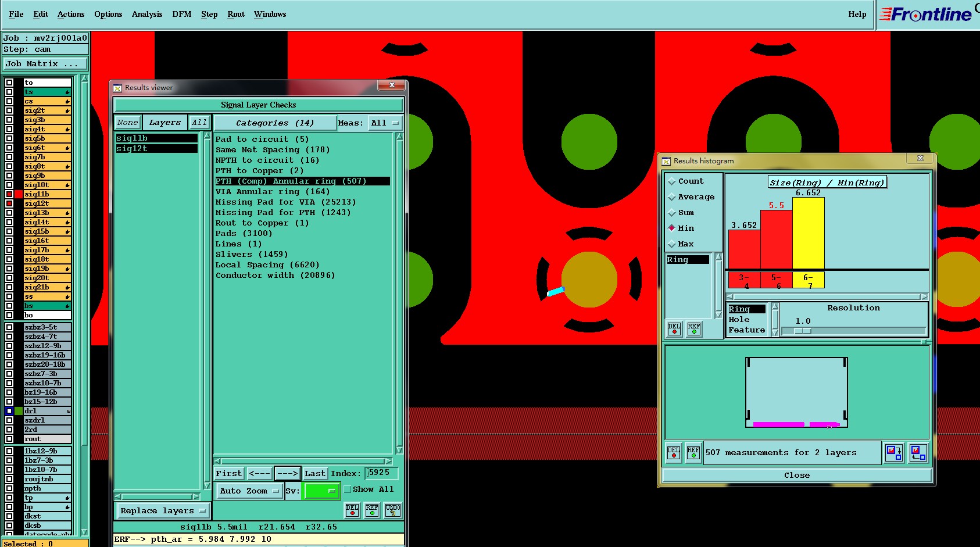Open the DFM menu
Screen dimensions: 980x547
click(182, 15)
